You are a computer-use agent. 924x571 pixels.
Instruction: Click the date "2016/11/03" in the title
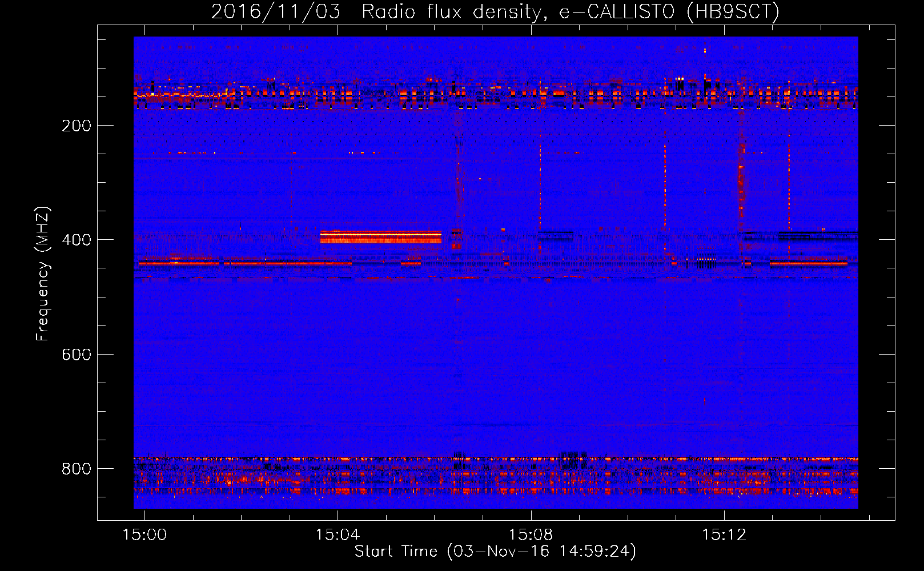click(x=276, y=11)
